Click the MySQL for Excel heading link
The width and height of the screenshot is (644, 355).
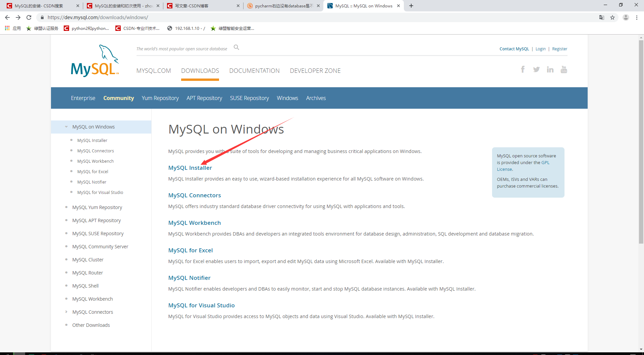click(190, 250)
